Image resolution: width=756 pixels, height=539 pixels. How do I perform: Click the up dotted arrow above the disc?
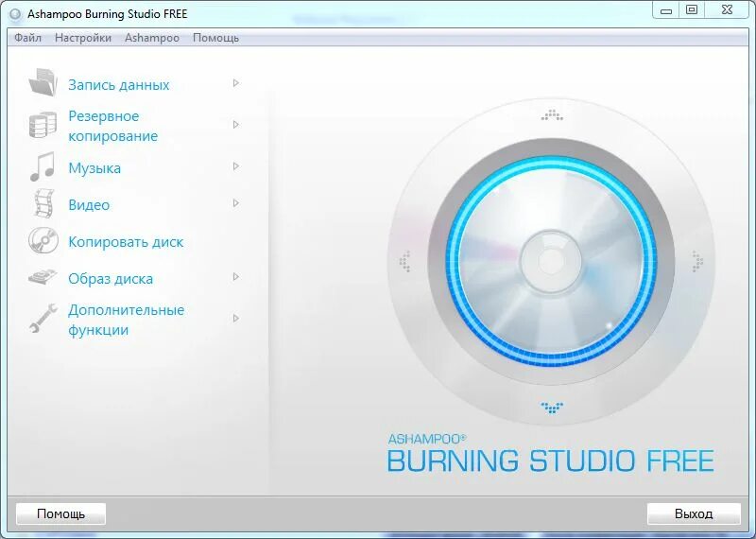tap(552, 115)
